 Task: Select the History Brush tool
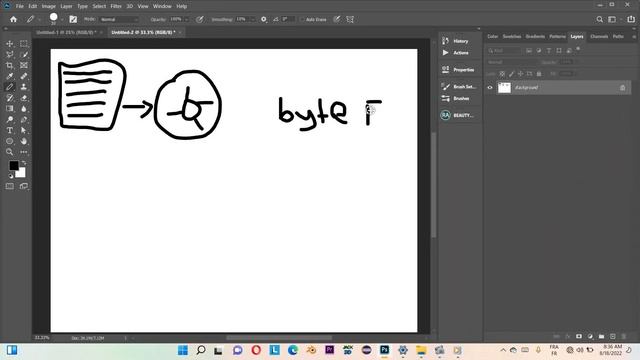point(9,98)
